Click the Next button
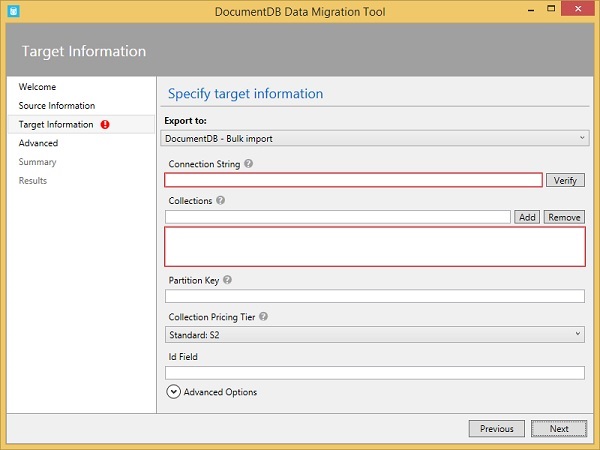Viewport: 600px width, 450px height. click(559, 429)
